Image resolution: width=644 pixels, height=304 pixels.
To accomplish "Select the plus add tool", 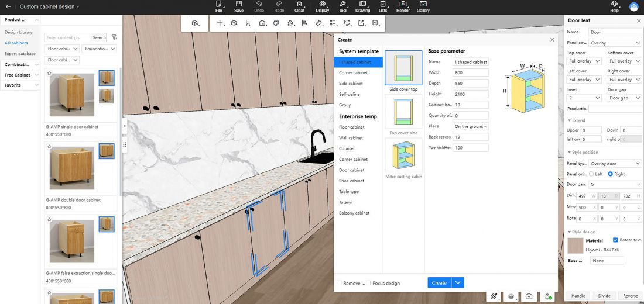I will (x=220, y=23).
